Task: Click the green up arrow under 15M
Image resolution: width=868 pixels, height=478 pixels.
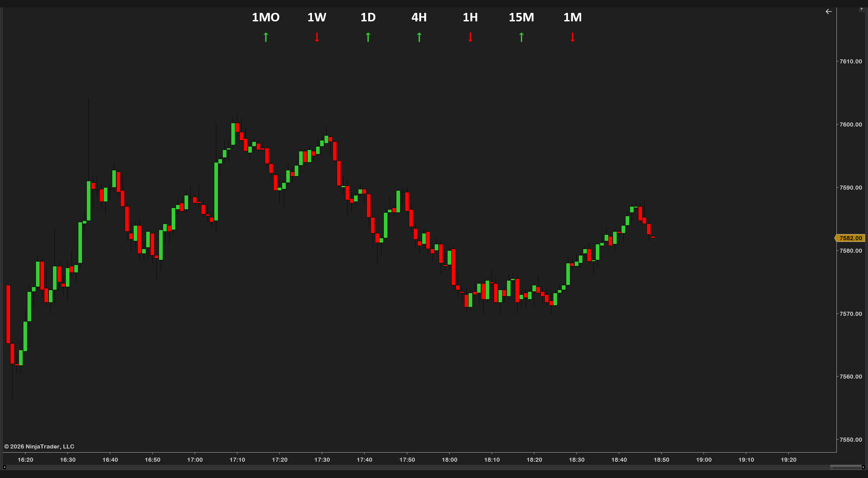Action: pyautogui.click(x=521, y=37)
